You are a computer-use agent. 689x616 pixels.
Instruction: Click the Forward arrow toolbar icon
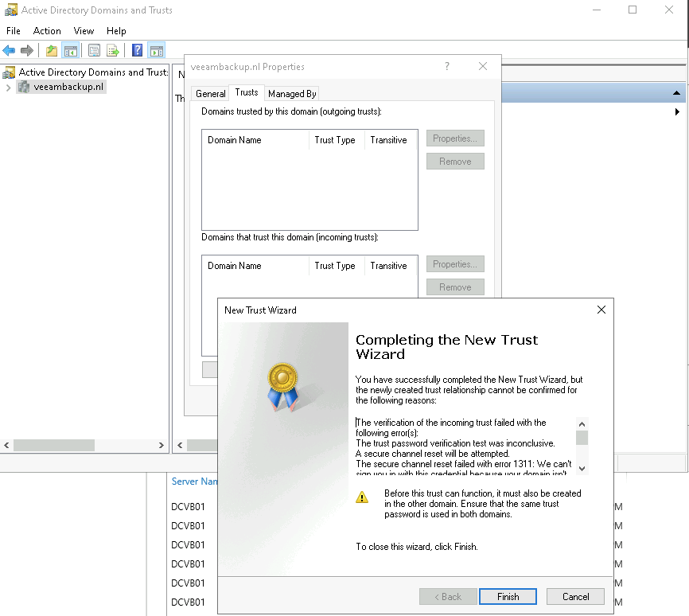(x=27, y=51)
